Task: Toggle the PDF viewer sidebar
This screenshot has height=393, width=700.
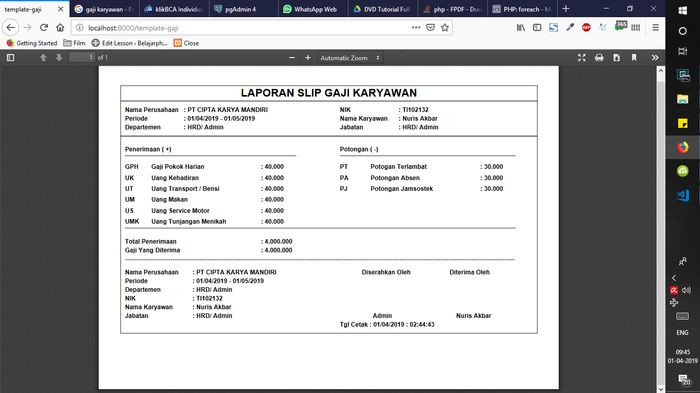Action: (10, 58)
